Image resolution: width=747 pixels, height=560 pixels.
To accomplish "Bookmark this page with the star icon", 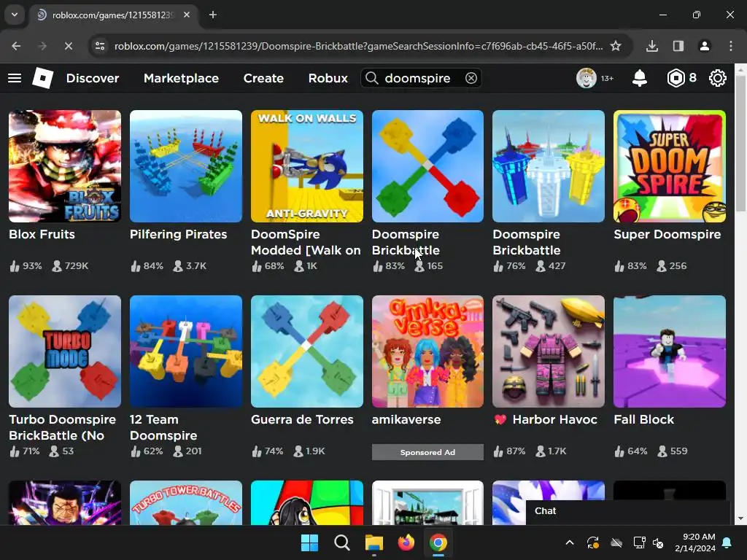I will [616, 46].
